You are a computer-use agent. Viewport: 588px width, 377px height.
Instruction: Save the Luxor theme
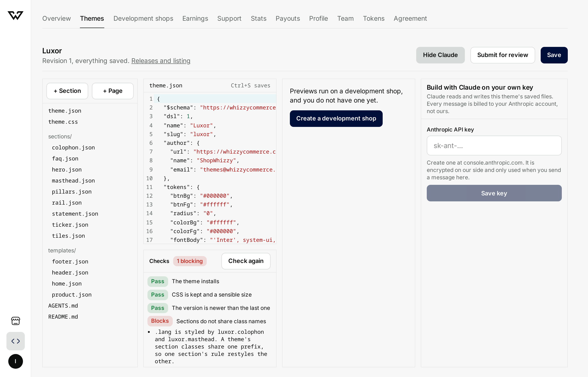coord(554,55)
